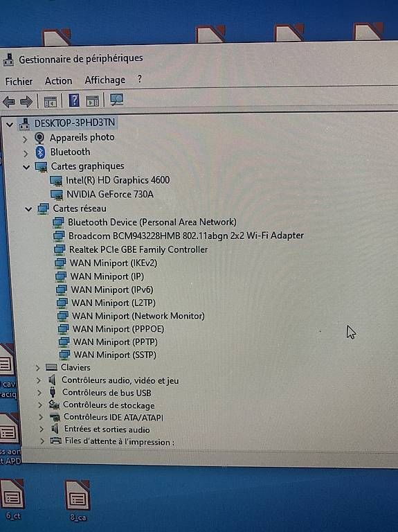This screenshot has width=398, height=532.
Task: Click the Forward arrow toolbar icon
Action: point(26,101)
